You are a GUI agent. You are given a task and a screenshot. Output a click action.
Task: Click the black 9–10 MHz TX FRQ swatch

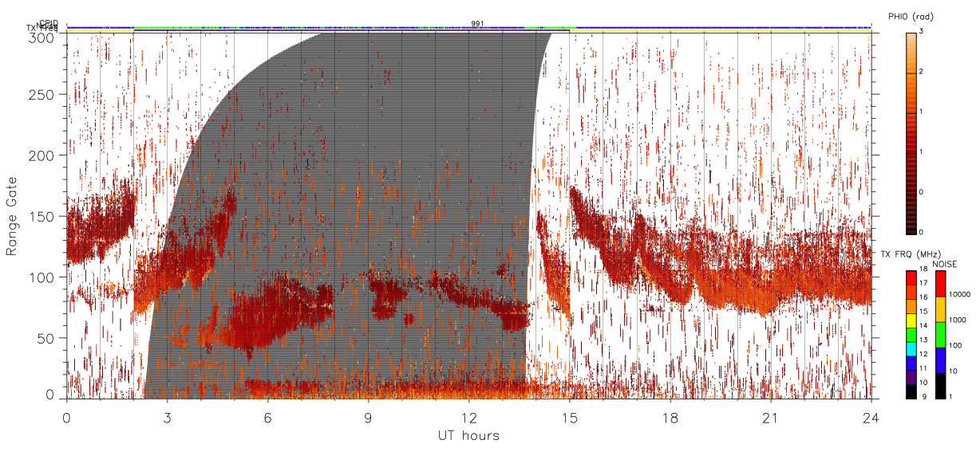pyautogui.click(x=911, y=391)
